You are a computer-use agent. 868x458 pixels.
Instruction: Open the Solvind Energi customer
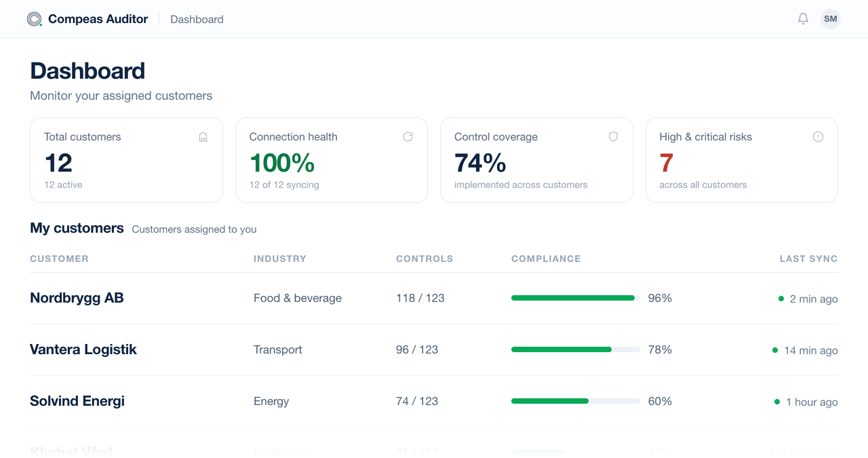tap(77, 401)
